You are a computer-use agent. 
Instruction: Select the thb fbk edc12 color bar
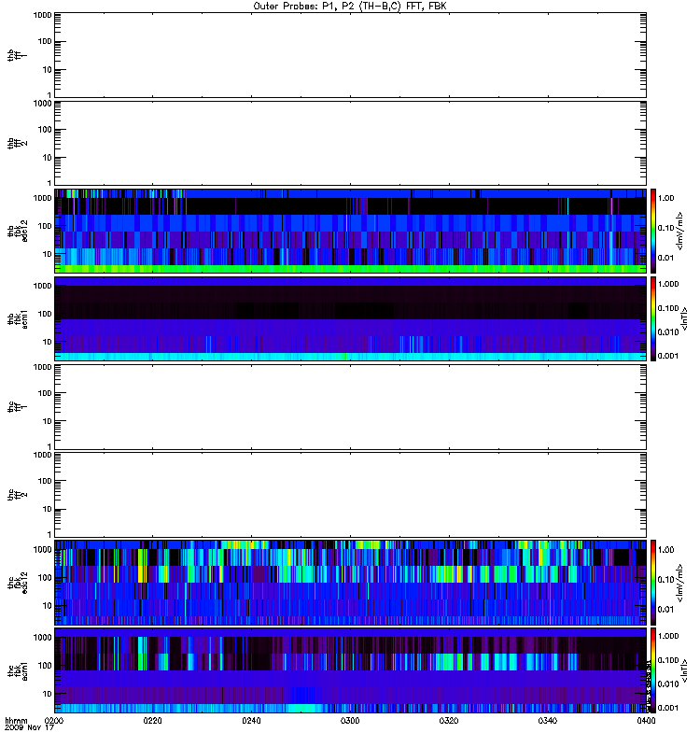[653, 231]
